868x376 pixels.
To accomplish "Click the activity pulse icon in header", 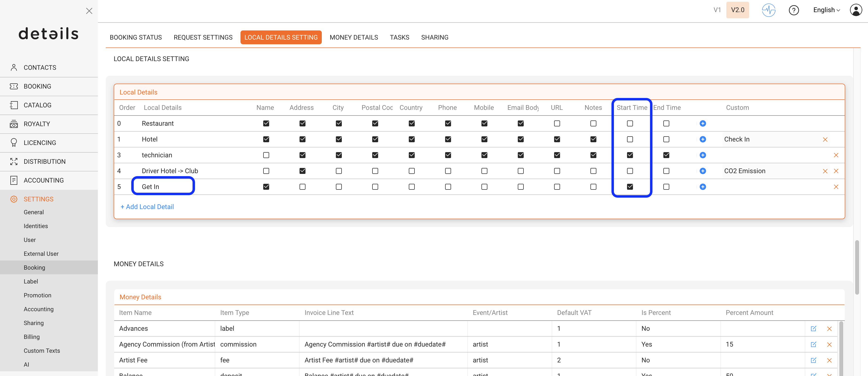I will point(768,10).
